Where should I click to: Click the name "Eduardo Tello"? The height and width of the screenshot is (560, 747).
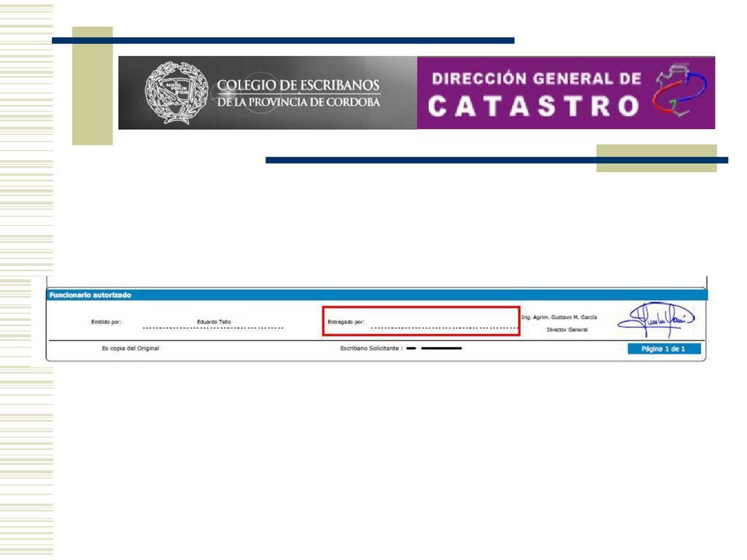pos(214,322)
